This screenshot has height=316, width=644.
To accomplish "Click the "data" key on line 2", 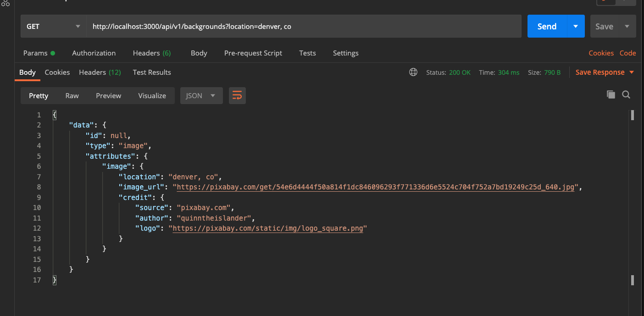I will [x=82, y=125].
